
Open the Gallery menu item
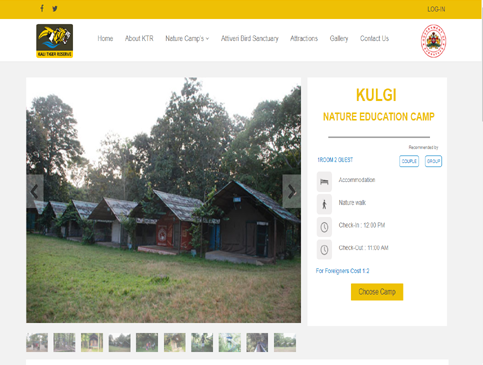click(x=339, y=39)
